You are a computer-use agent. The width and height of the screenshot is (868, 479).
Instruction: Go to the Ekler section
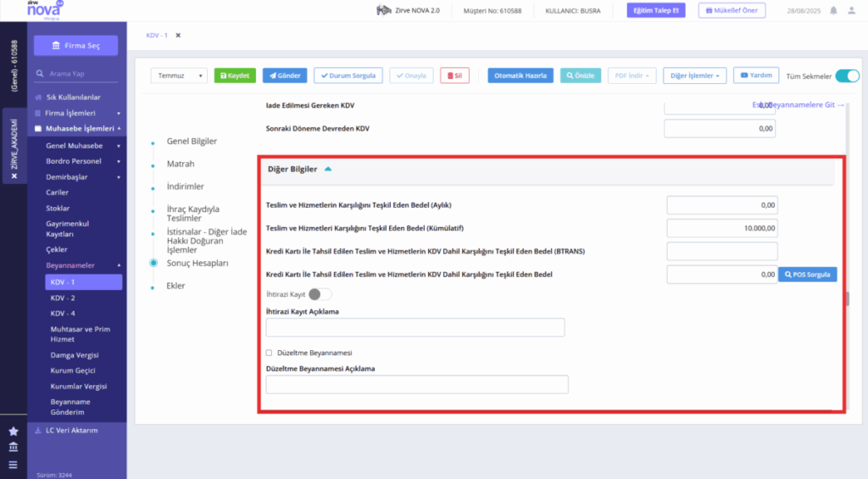(x=175, y=286)
